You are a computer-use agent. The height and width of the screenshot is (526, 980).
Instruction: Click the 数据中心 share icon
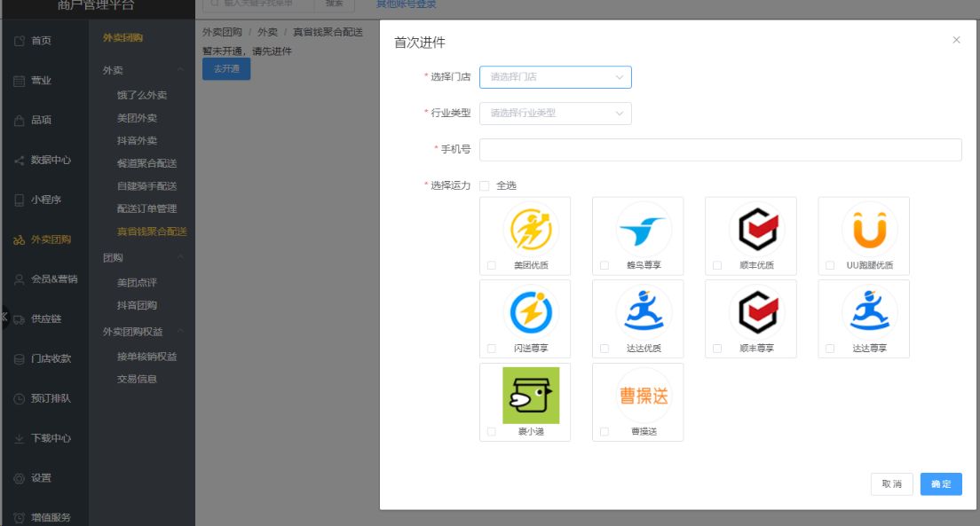(20, 160)
